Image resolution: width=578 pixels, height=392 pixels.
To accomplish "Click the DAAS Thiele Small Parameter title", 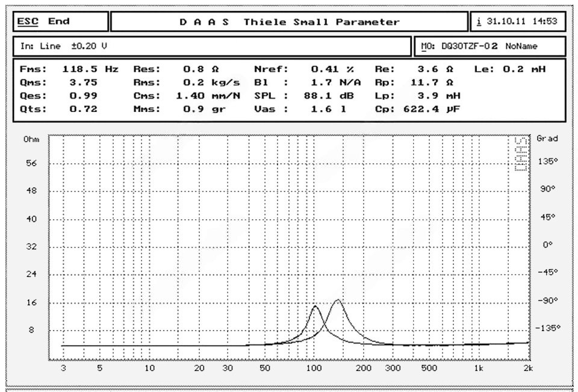I will [289, 22].
